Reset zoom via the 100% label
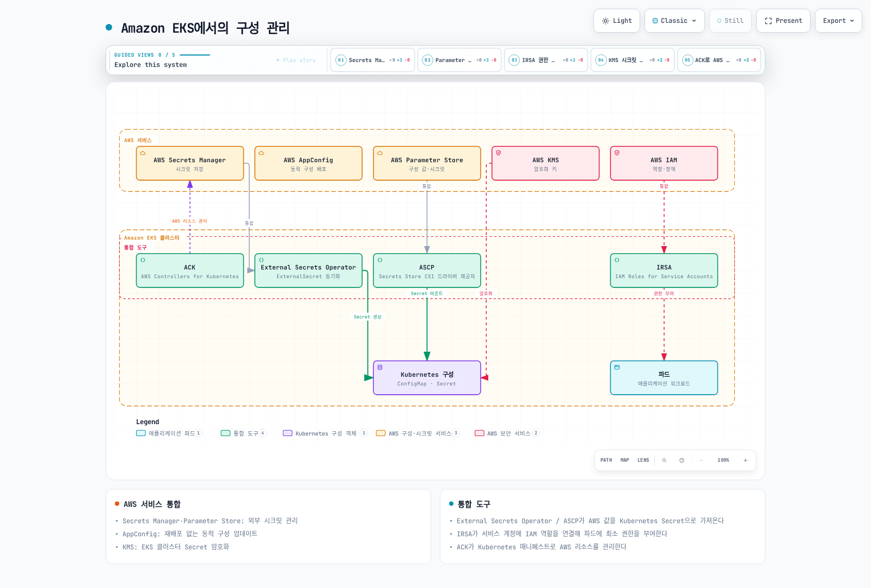The width and height of the screenshot is (871, 588). point(723,461)
